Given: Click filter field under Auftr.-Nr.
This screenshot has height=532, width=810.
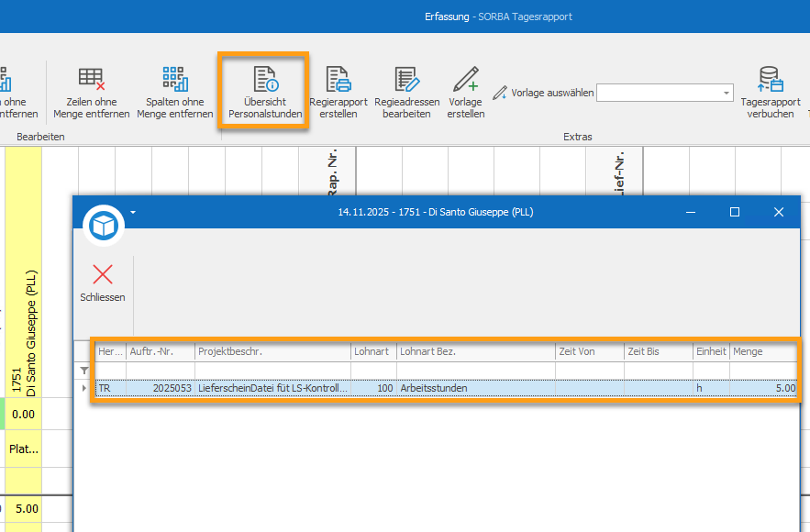Looking at the screenshot, I should [161, 371].
